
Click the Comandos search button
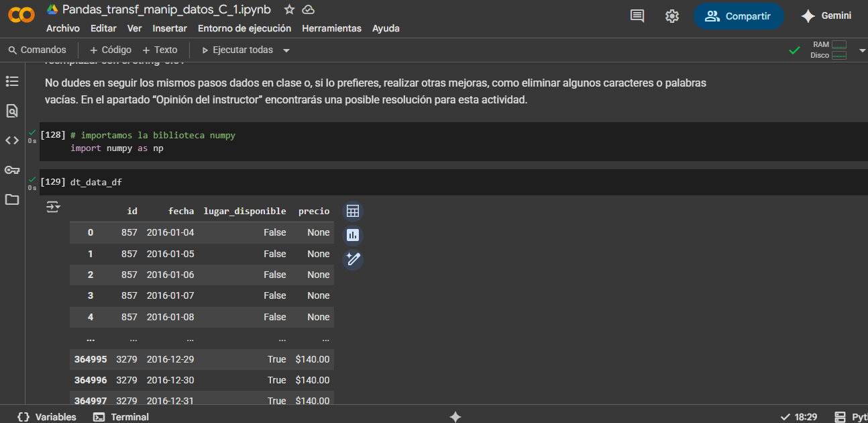point(38,50)
